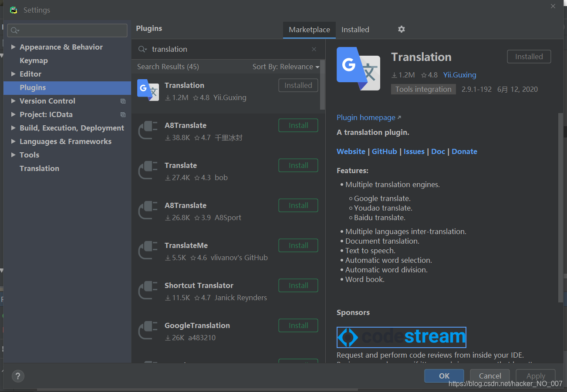Image resolution: width=567 pixels, height=392 pixels.
Task: Click the Plugins settings gear icon
Action: point(402,29)
